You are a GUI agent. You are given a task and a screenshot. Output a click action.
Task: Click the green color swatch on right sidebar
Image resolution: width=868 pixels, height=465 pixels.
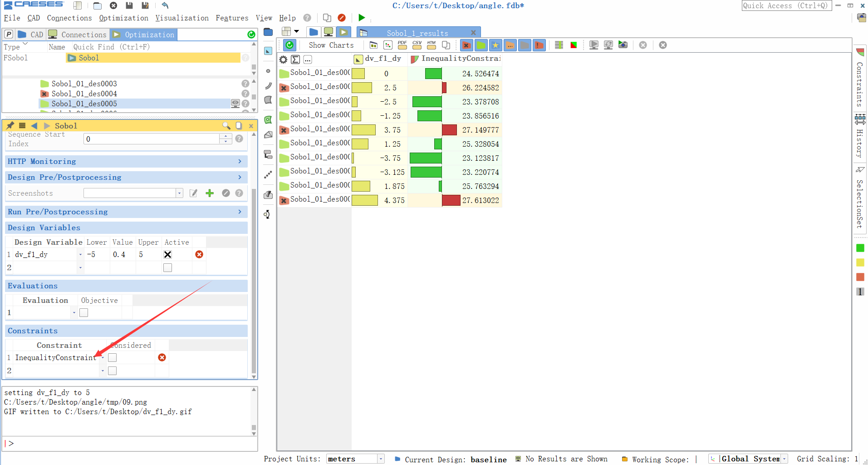click(x=860, y=248)
